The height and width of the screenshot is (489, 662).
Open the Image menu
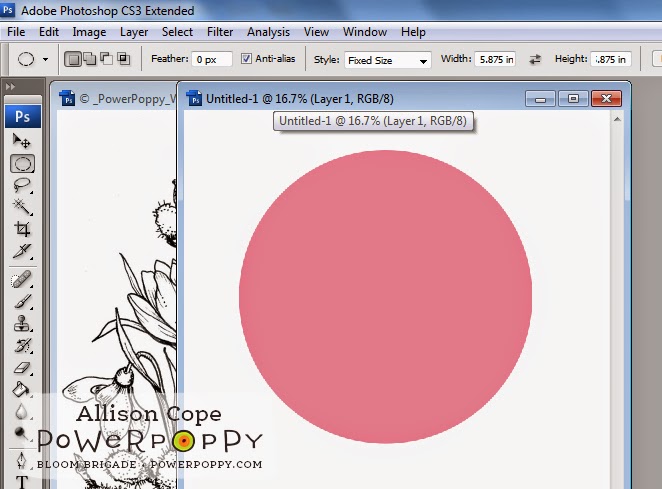coord(89,32)
